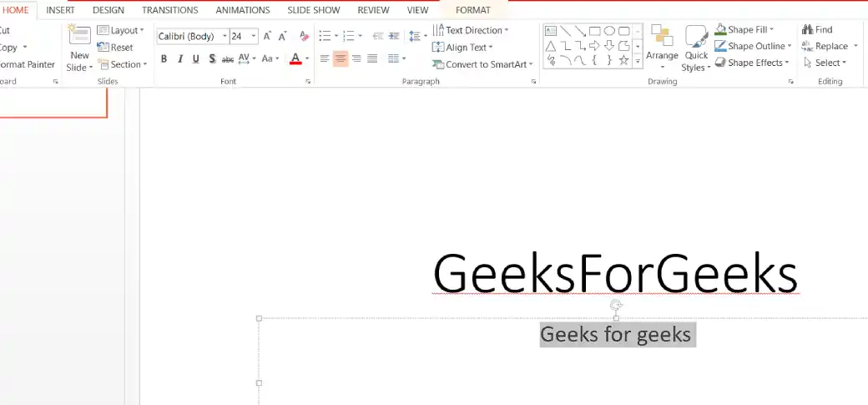The image size is (868, 405).
Task: Expand the shapes gallery
Action: [638, 62]
